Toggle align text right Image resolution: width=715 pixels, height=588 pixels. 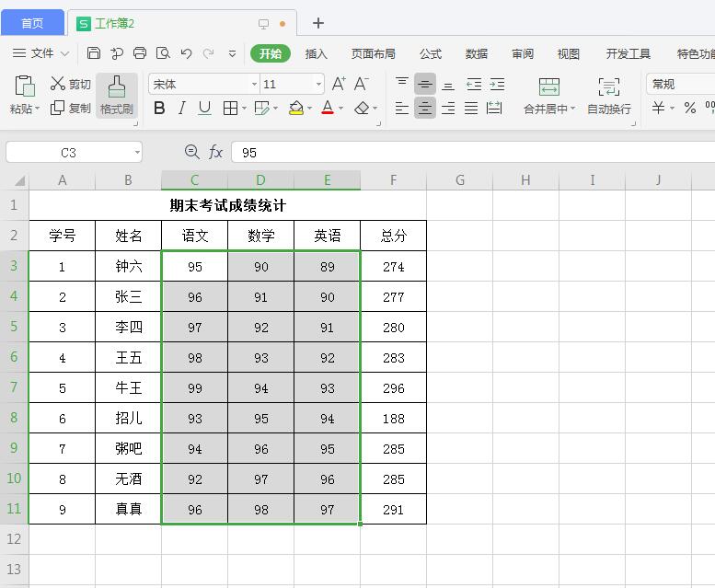click(x=448, y=108)
